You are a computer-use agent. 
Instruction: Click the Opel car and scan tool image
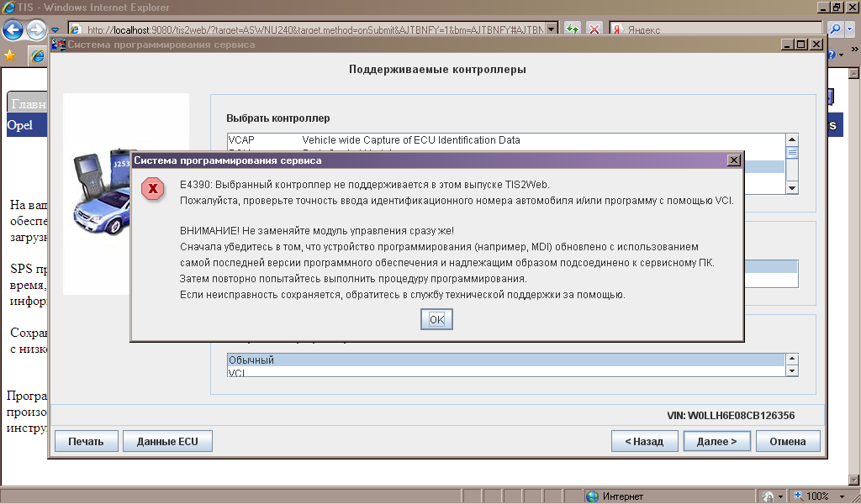tap(103, 195)
